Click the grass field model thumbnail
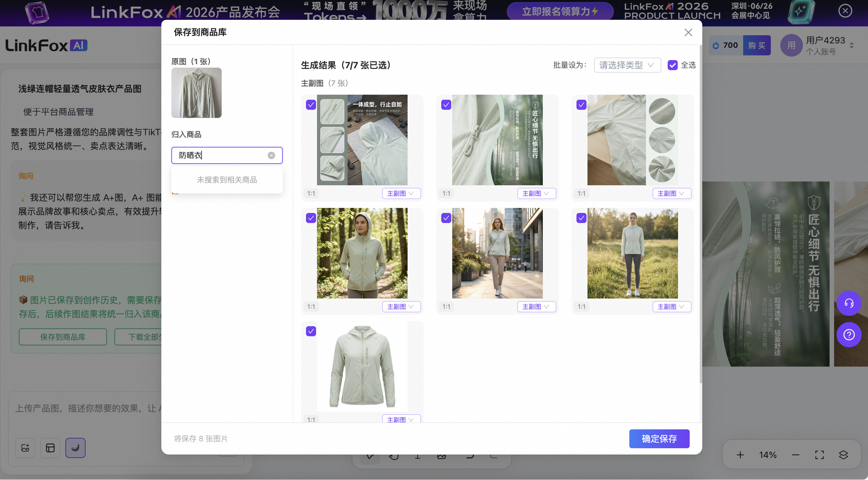 632,253
